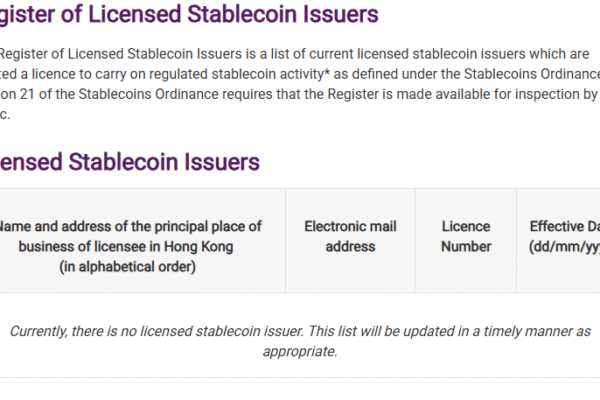Click the 'Licensed Stablecoin Issuers' section heading
Viewport: 600px width, 400px height.
coord(130,161)
